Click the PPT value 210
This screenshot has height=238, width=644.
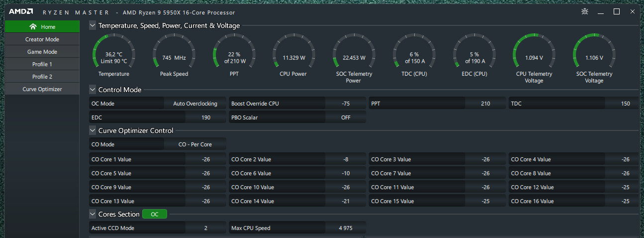(x=485, y=104)
